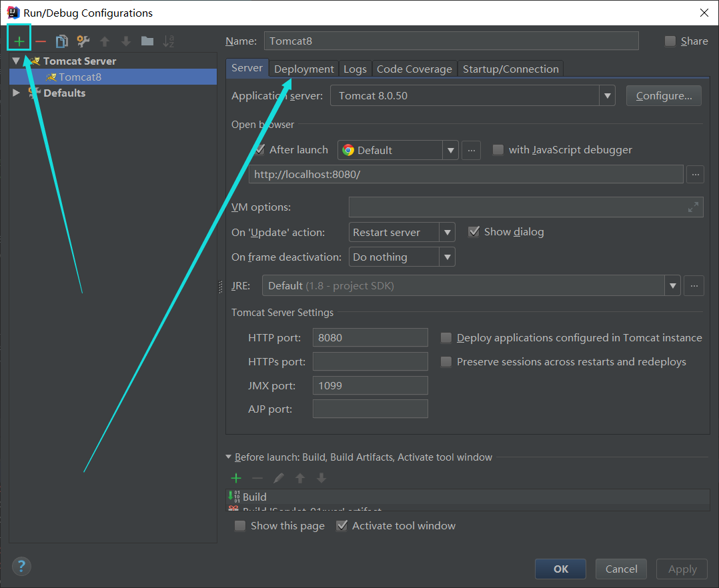Open the Code Coverage tab
The image size is (719, 588).
[x=415, y=69]
